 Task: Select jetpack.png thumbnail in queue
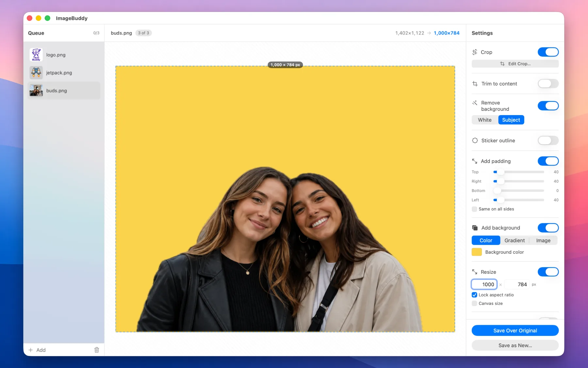point(36,73)
